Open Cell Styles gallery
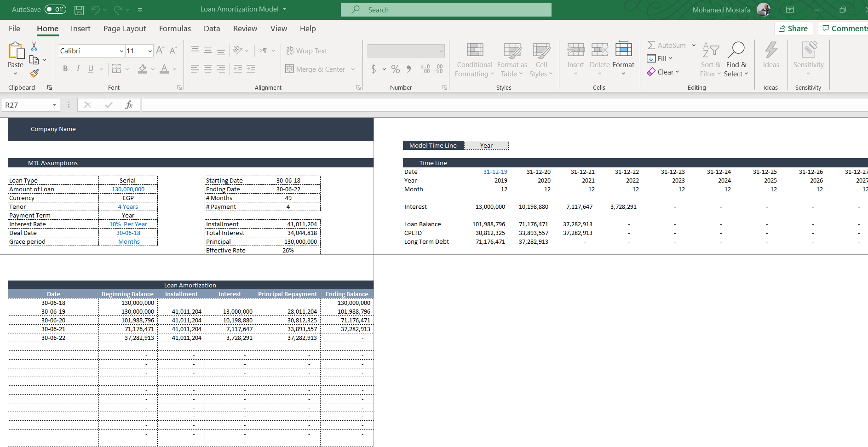Viewport: 868px width, 447px height. (x=541, y=60)
